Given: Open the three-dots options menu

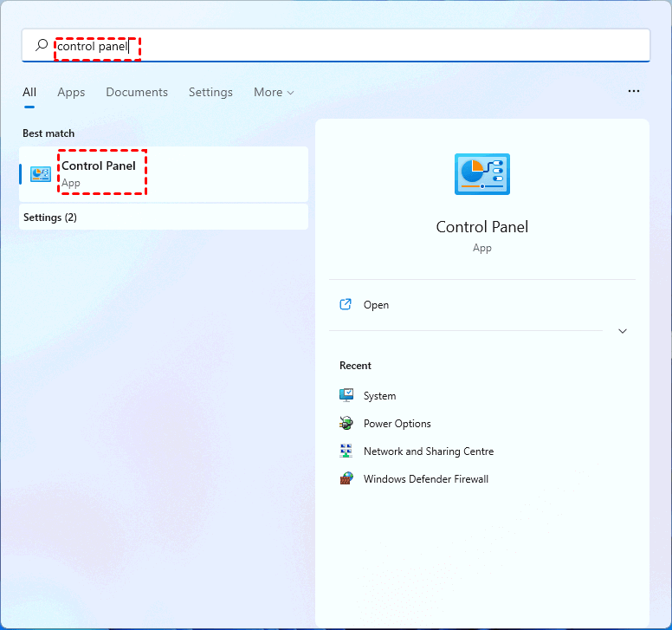Looking at the screenshot, I should (x=633, y=91).
